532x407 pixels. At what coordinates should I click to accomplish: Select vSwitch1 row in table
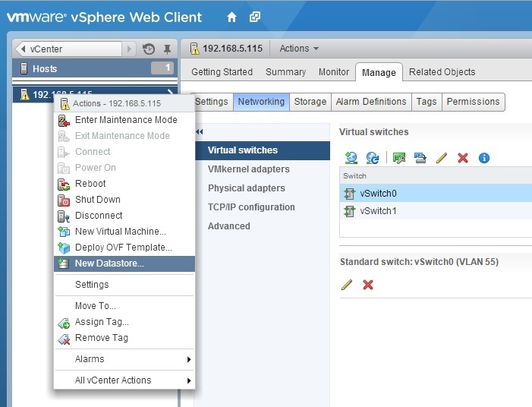coord(436,211)
